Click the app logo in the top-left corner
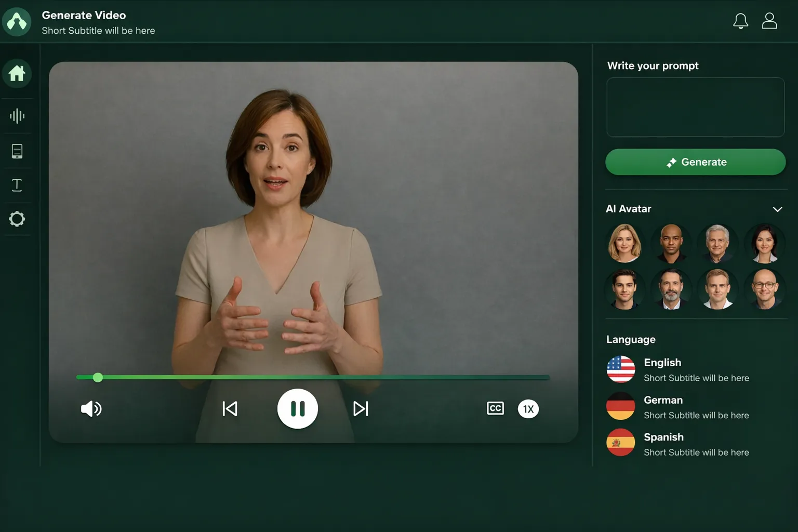The image size is (798, 532). (x=17, y=21)
